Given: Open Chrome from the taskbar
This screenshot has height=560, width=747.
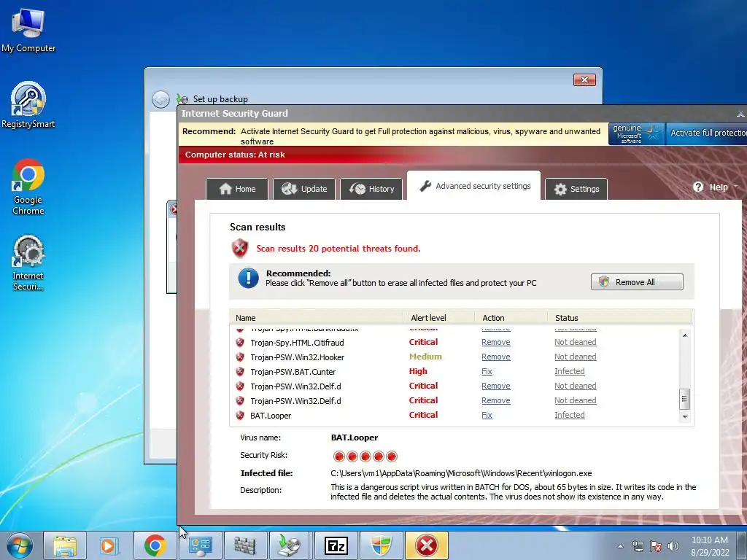Looking at the screenshot, I should tap(155, 545).
